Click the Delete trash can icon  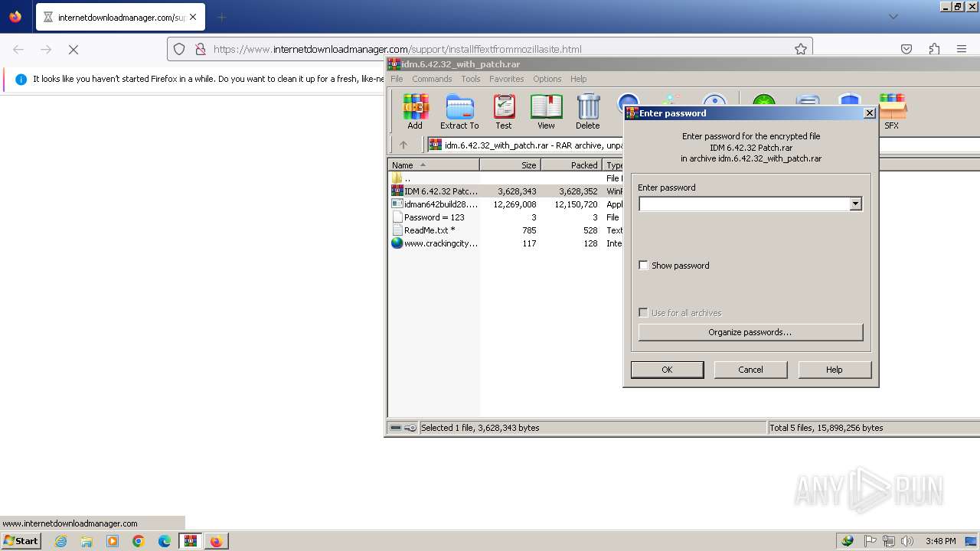click(x=588, y=112)
